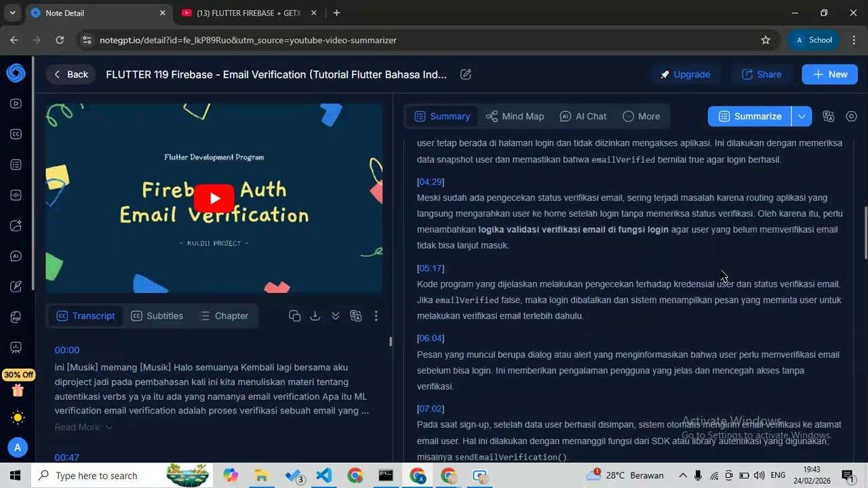
Task: Open the audio waveform icon in left sidebar
Action: pyautogui.click(x=16, y=195)
